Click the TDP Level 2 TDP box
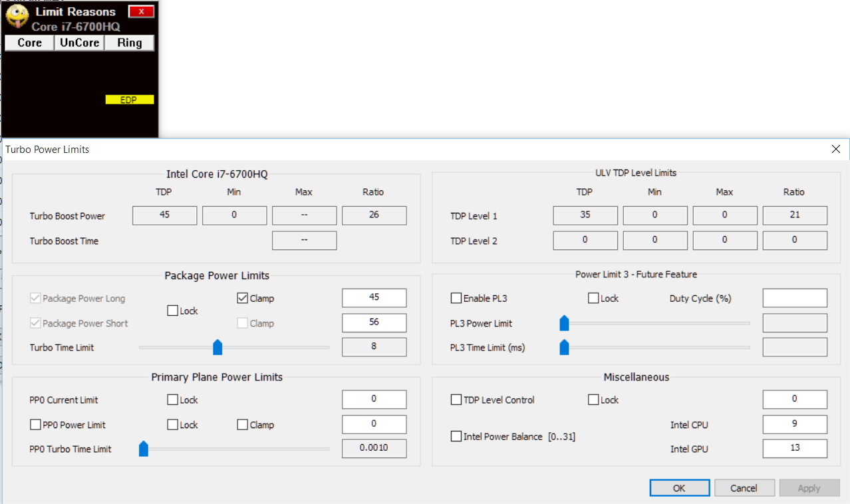This screenshot has height=504, width=850. pyautogui.click(x=585, y=240)
